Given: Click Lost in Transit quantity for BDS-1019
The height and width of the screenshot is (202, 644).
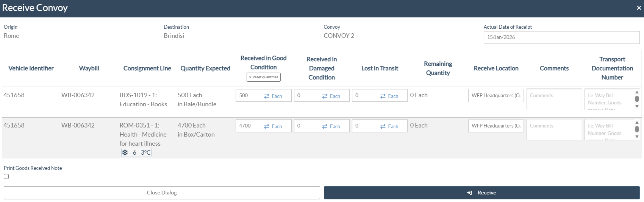Looking at the screenshot, I should tap(365, 95).
